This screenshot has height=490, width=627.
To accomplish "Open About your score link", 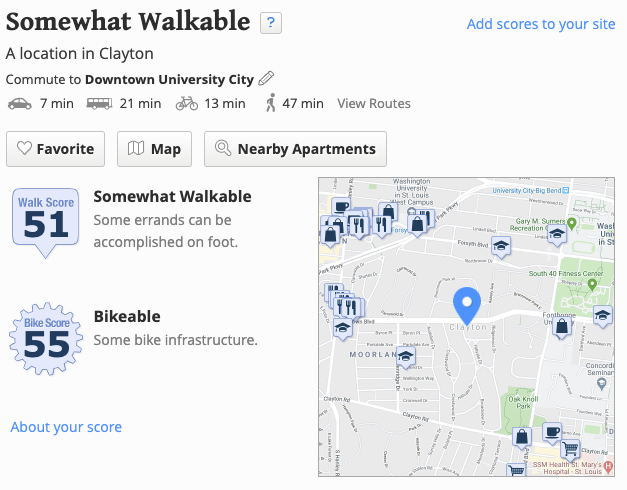I will click(66, 427).
